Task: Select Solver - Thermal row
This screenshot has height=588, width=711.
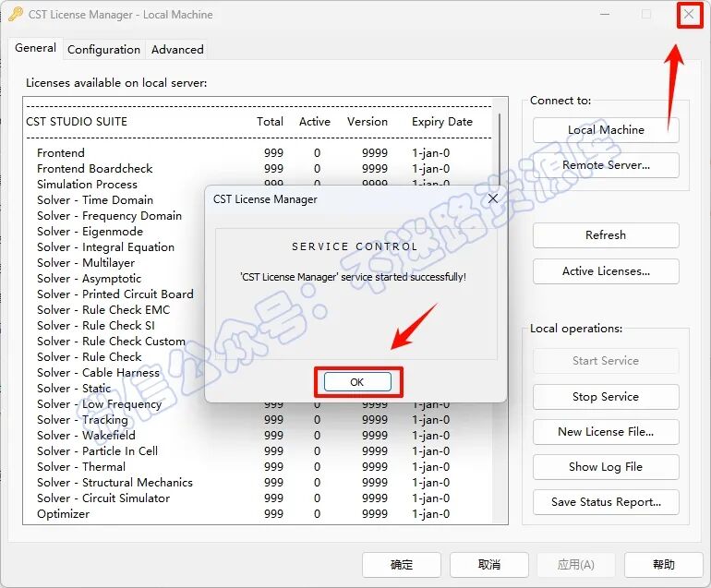Action: 243,467
